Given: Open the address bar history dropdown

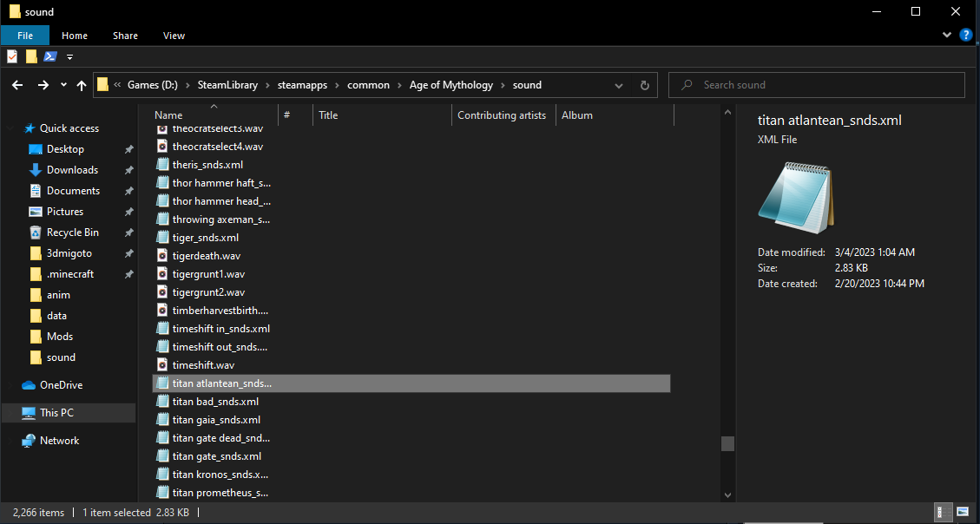Looking at the screenshot, I should click(x=619, y=85).
